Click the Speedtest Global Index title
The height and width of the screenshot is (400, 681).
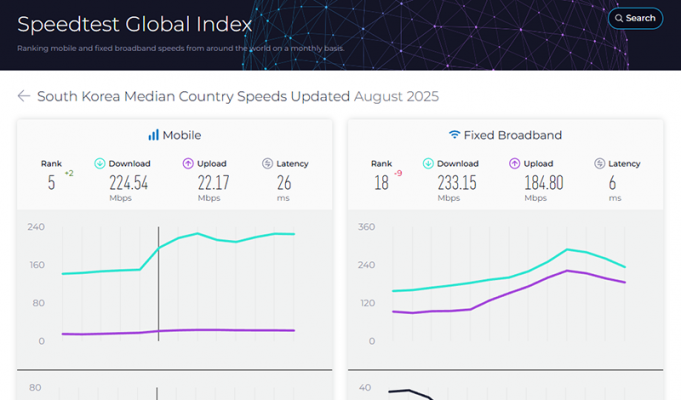click(x=134, y=22)
